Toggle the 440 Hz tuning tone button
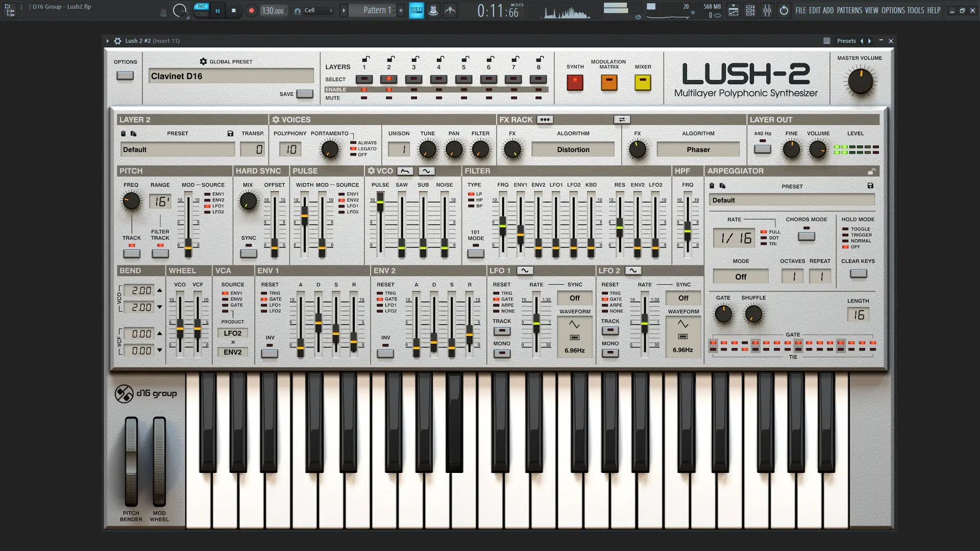The width and height of the screenshot is (980, 551). tap(763, 149)
